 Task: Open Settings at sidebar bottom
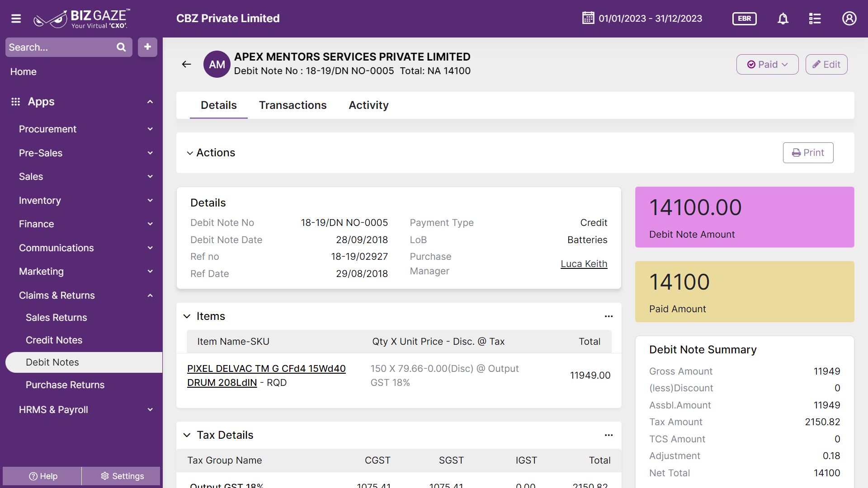pyautogui.click(x=122, y=476)
